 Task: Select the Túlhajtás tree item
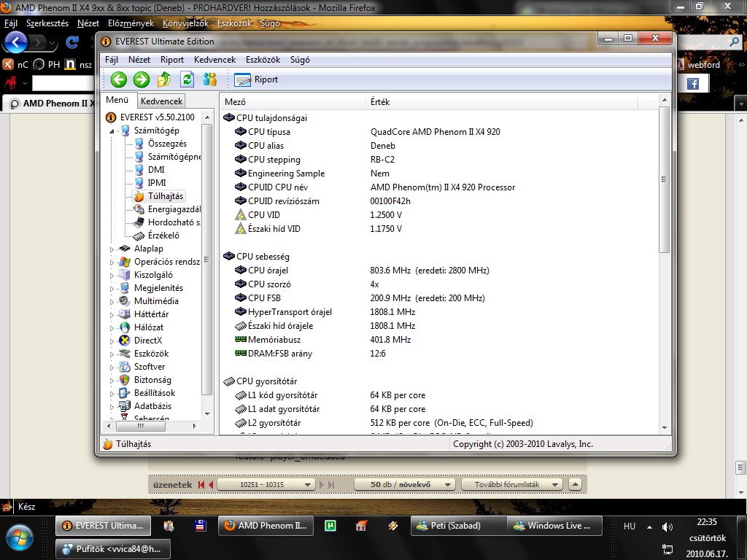click(165, 195)
